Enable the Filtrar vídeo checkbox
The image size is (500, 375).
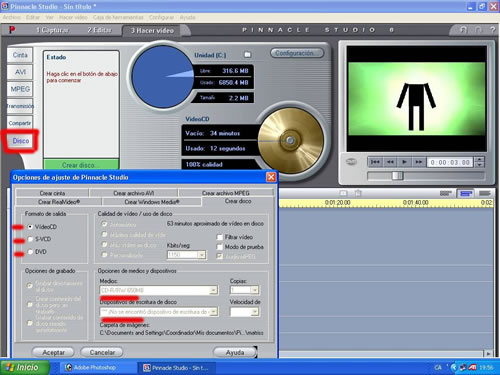tap(219, 237)
